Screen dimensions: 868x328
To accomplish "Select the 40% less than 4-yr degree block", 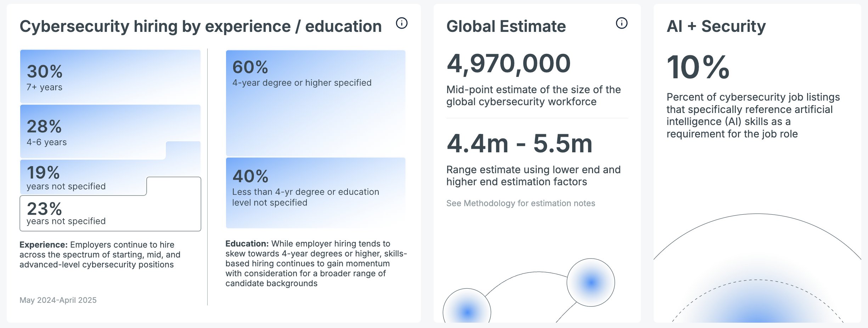I will tap(316, 193).
